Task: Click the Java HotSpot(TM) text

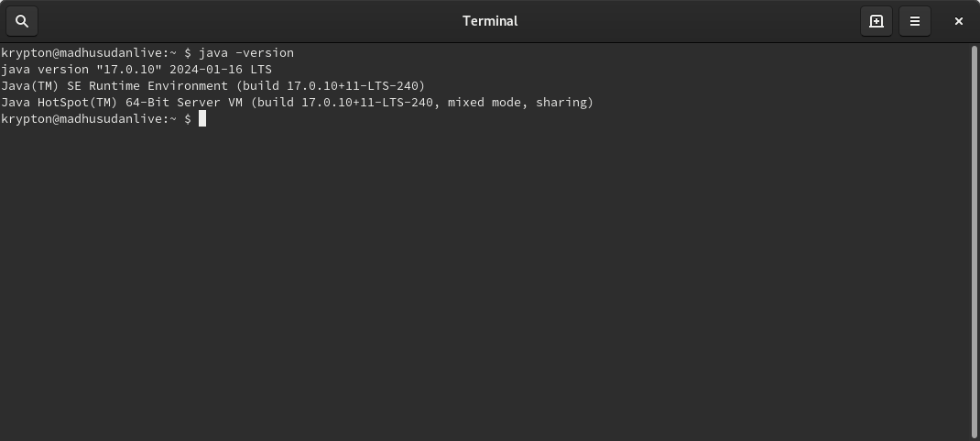Action: [x=60, y=103]
